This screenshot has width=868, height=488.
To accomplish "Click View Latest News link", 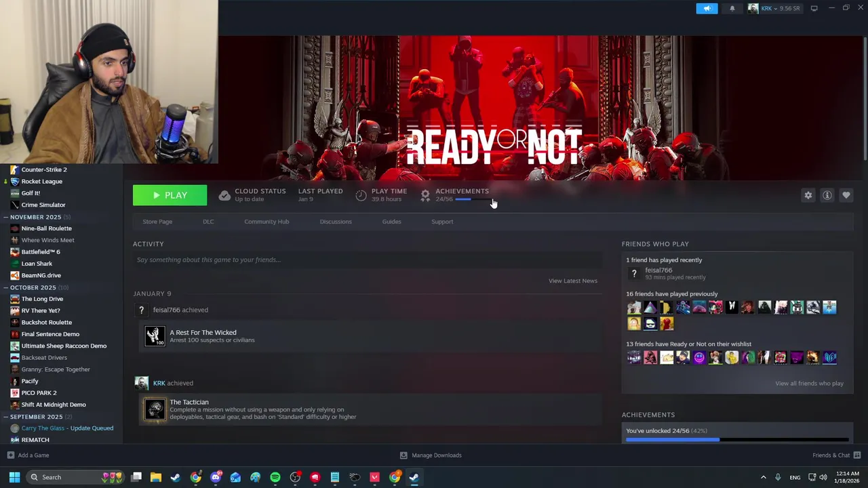I will click(x=573, y=281).
